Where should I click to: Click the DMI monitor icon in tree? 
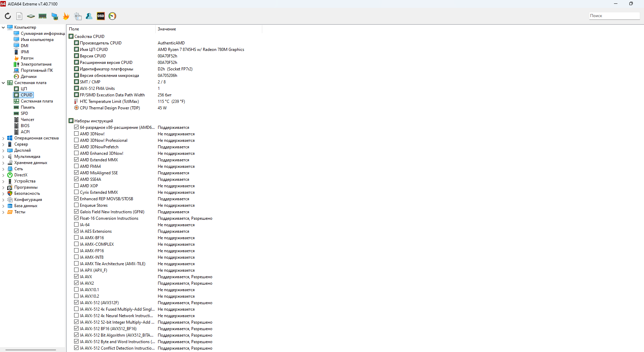point(16,46)
